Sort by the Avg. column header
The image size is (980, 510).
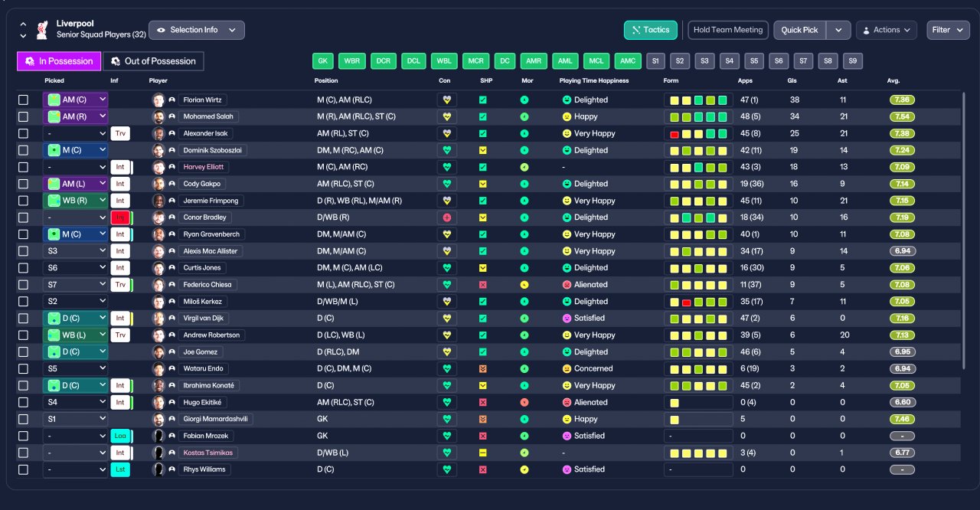tap(893, 80)
